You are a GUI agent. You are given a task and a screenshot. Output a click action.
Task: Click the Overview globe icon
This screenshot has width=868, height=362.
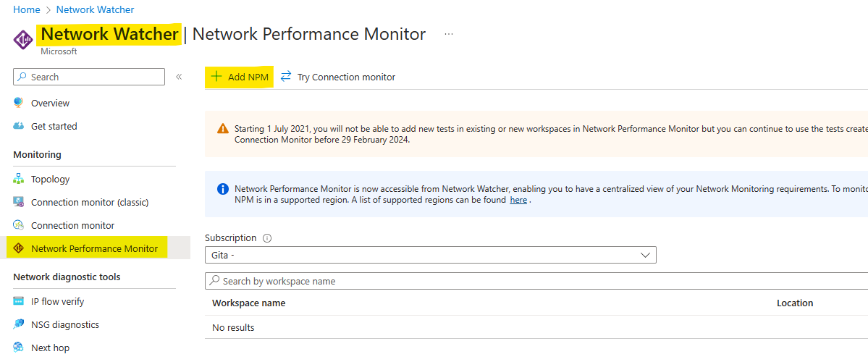coord(19,103)
